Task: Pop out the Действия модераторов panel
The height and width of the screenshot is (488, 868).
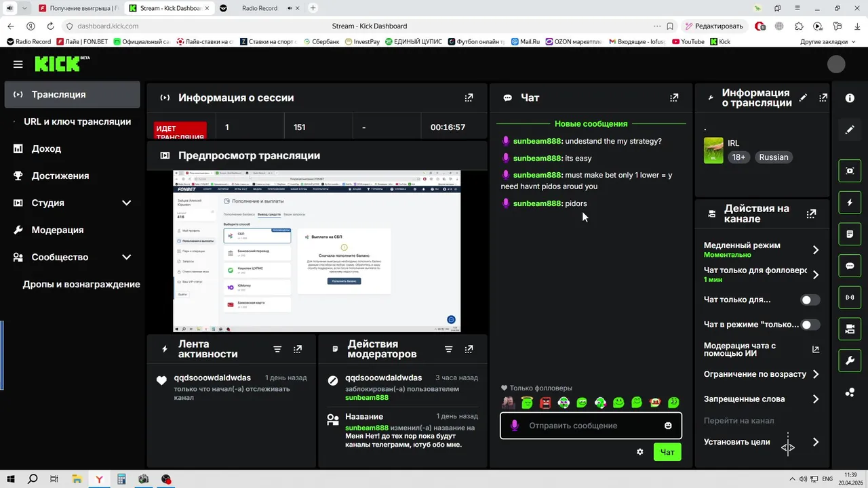Action: pos(469,349)
